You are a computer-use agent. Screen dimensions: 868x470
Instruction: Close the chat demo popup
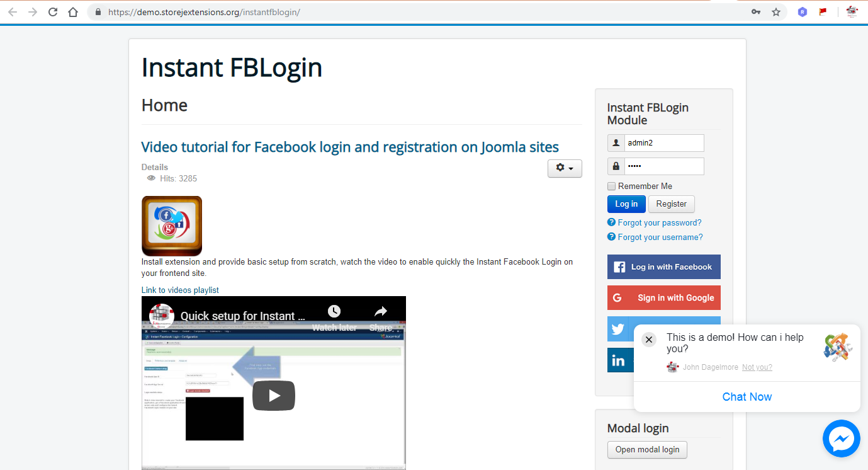tap(649, 340)
